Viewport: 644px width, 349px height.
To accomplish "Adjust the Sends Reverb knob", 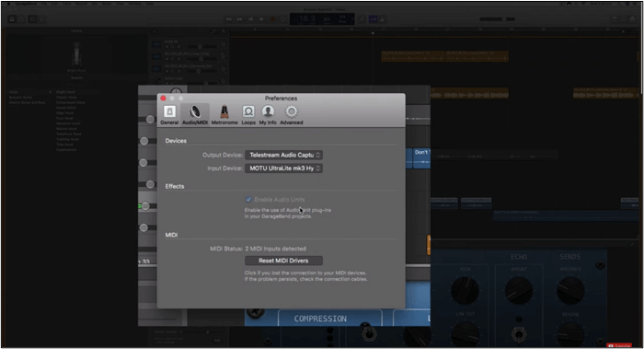I will click(570, 333).
